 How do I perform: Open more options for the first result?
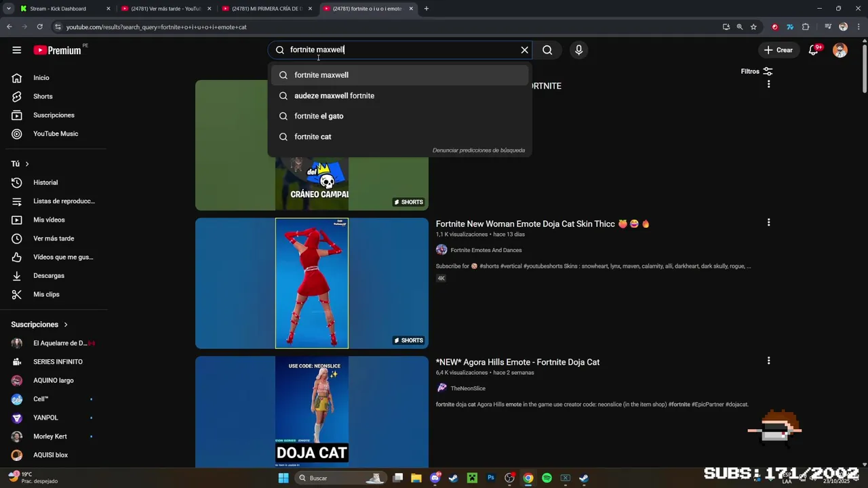click(x=768, y=84)
